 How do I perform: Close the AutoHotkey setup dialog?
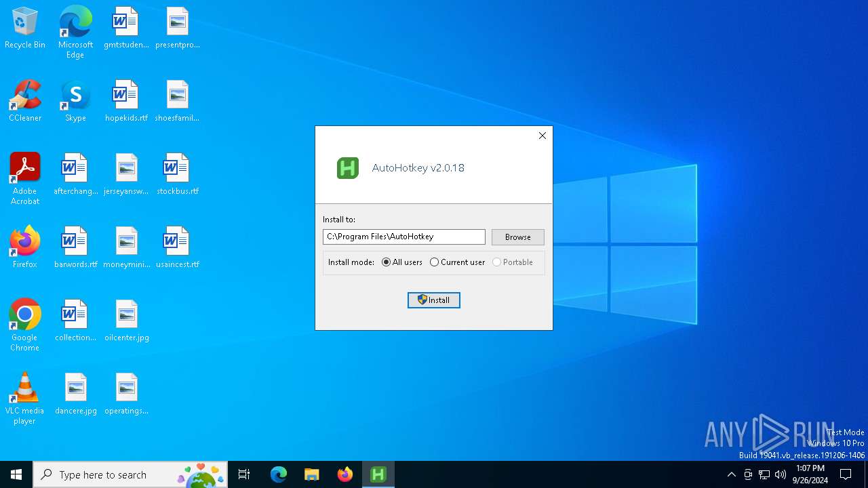pos(542,136)
